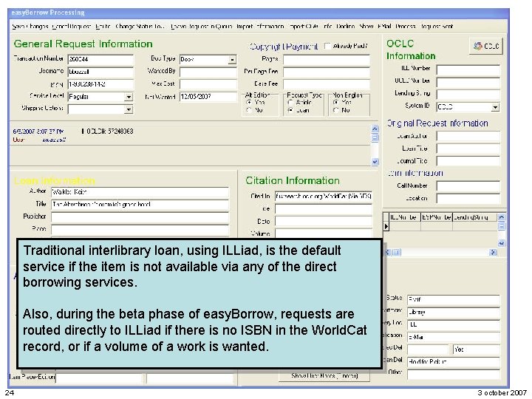532x399 pixels.
Task: Click lending grid scroll left arrow
Action: click(x=389, y=252)
